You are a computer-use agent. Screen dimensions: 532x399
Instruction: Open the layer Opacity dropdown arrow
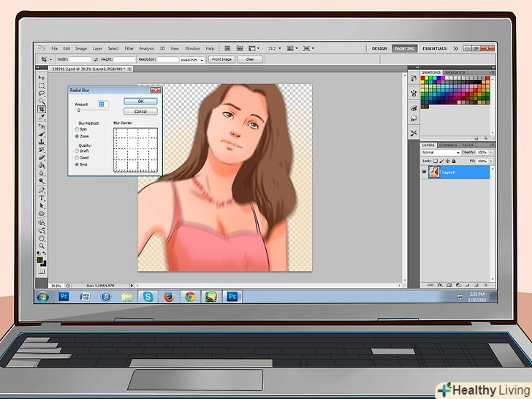coord(490,153)
